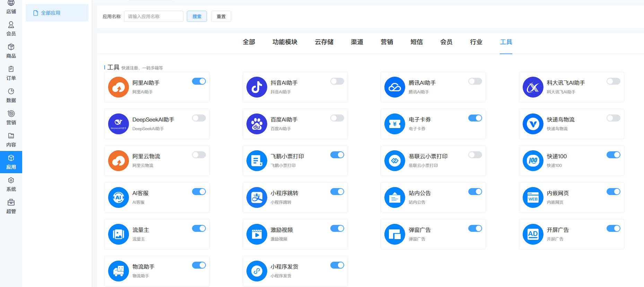The height and width of the screenshot is (287, 644).
Task: Click the 站内公告 icon
Action: click(395, 197)
